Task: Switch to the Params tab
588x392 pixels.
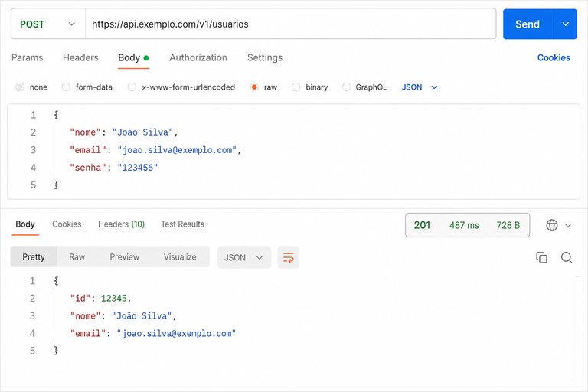Action: click(x=27, y=57)
